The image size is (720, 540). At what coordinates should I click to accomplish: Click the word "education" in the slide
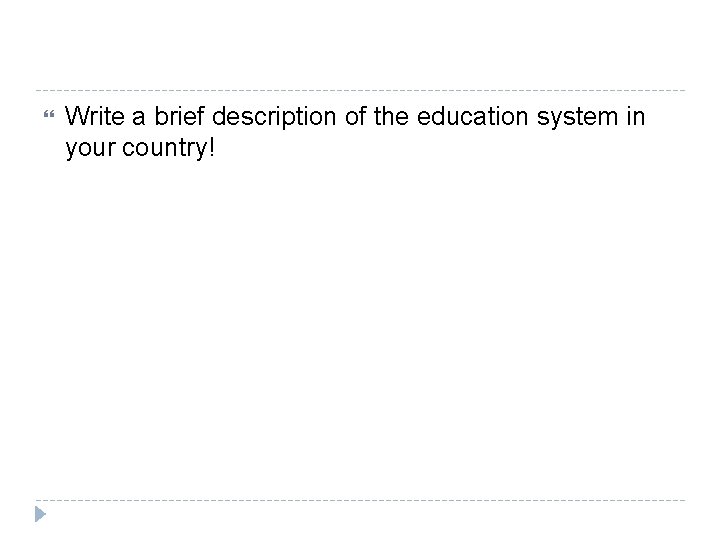click(472, 116)
